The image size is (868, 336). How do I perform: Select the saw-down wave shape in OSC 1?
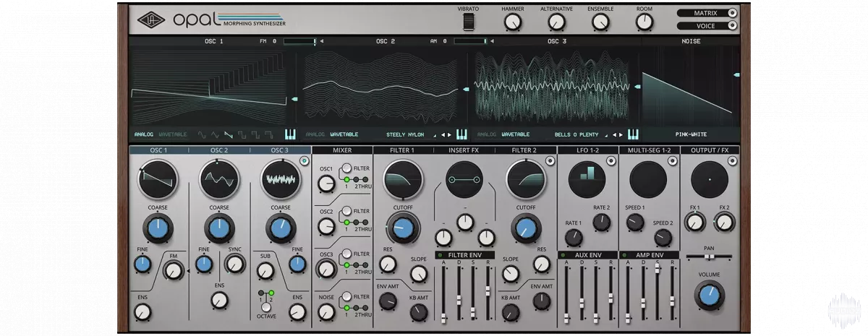[x=229, y=134]
